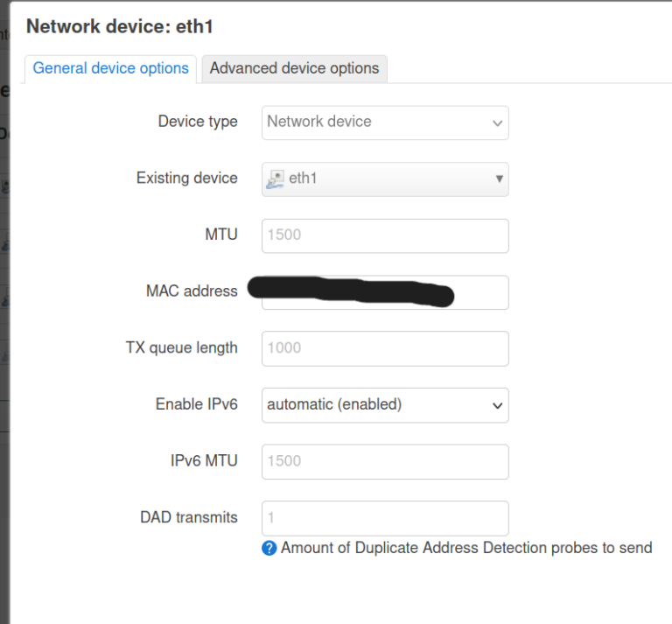Click the Enable IPv6 chevron arrow
This screenshot has width=672, height=624.
[498, 405]
